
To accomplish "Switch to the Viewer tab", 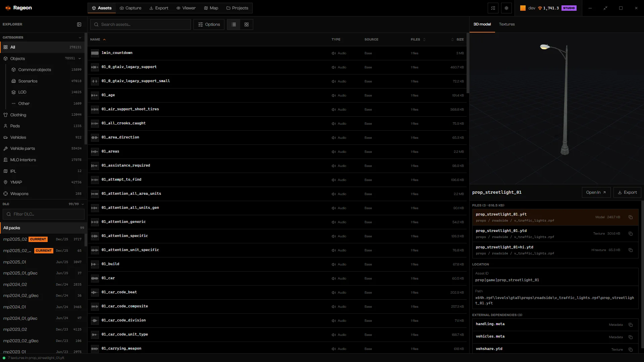I will coord(186,8).
